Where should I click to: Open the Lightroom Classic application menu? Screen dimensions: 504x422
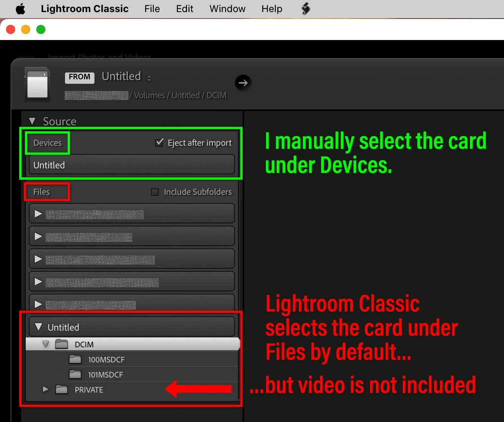pyautogui.click(x=85, y=9)
